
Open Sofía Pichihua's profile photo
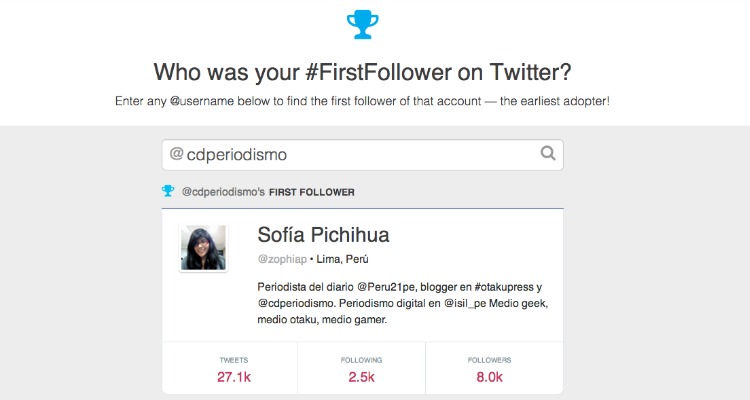(x=203, y=248)
